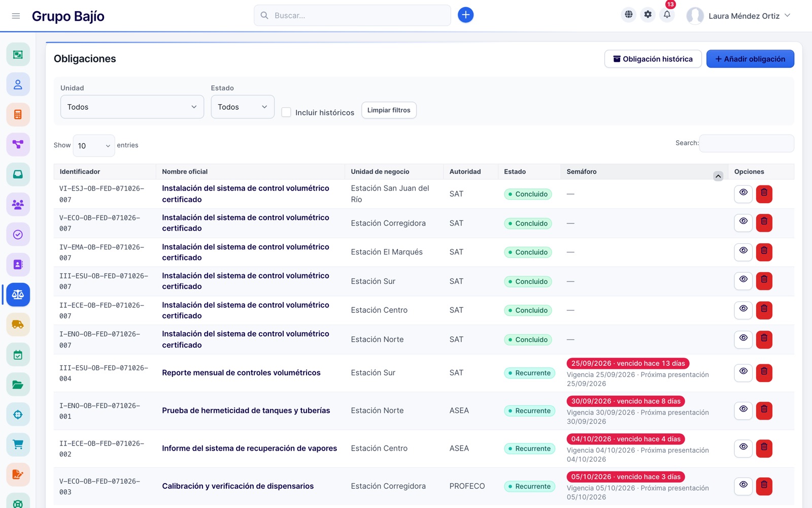Open the shopping cart sidebar icon
Screen dimensions: 812x508
coord(18,444)
